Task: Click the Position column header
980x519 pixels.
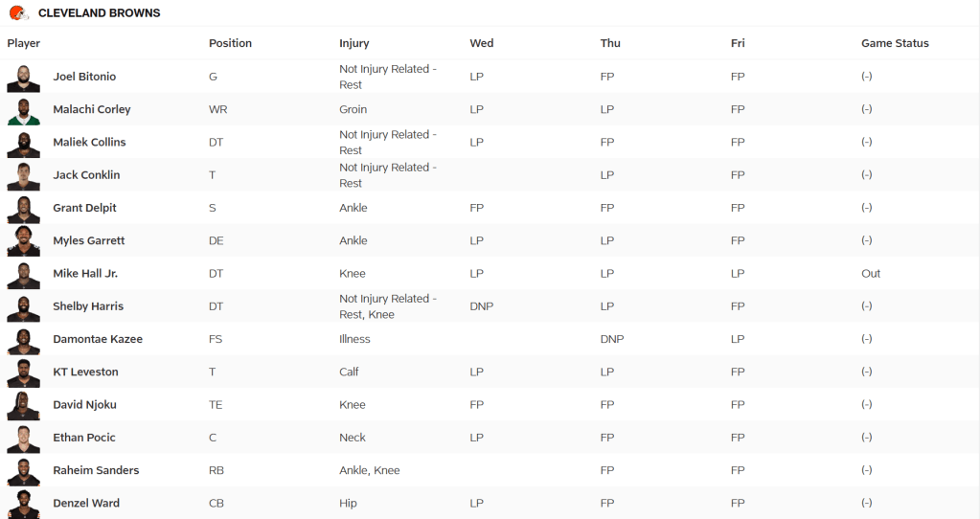Action: pos(230,43)
